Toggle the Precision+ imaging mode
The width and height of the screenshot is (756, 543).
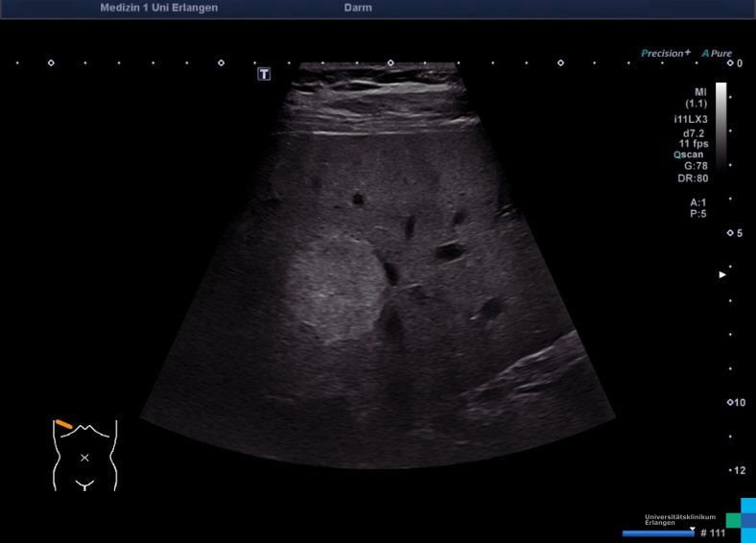pos(665,54)
